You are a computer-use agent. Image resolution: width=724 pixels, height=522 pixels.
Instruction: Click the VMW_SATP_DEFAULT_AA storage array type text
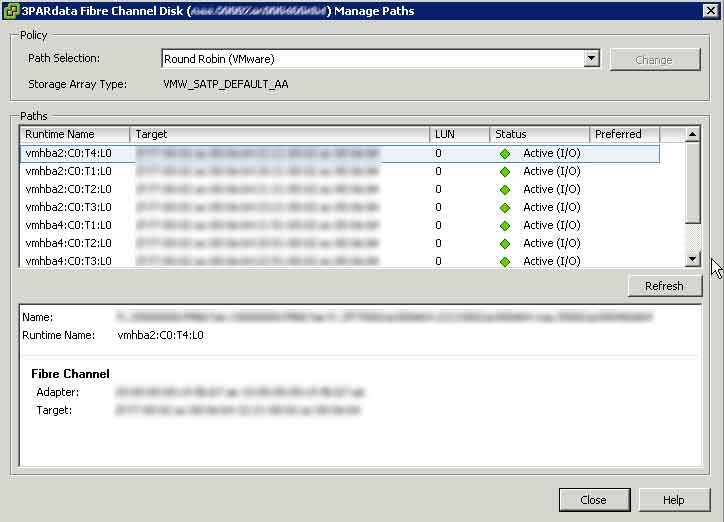point(226,84)
